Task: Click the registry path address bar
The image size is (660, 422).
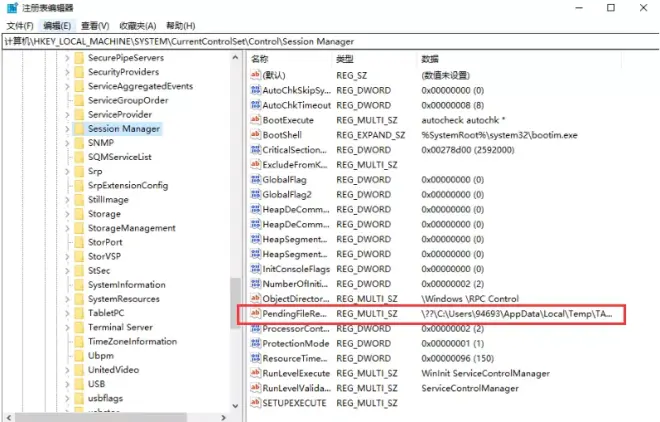Action: click(330, 41)
